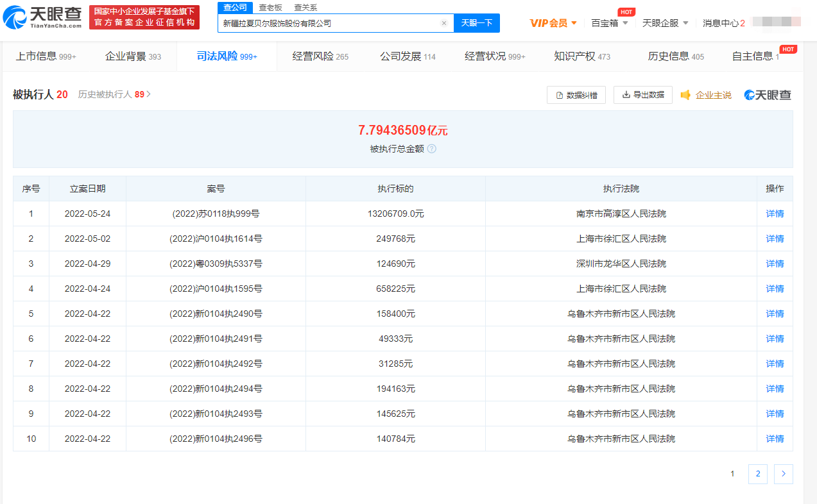Viewport: 817px width, 504px height.
Task: Click the company name search field
Action: (327, 23)
